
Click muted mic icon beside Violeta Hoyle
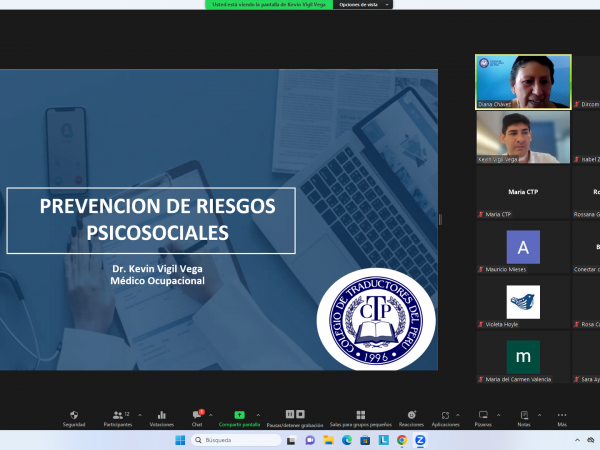(481, 324)
